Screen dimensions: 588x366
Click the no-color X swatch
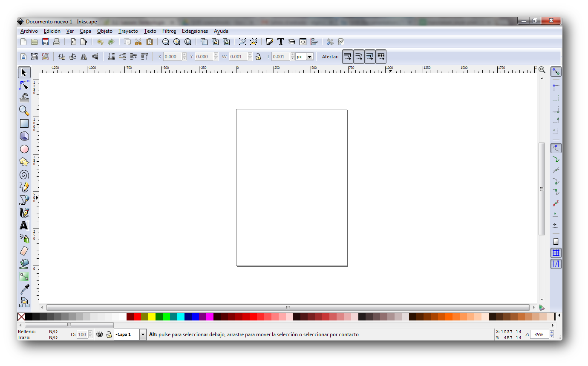pos(21,317)
